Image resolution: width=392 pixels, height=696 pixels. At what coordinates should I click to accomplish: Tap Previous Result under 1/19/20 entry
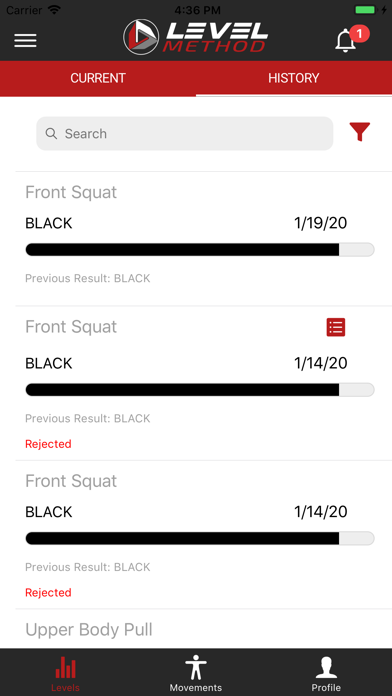point(87,278)
